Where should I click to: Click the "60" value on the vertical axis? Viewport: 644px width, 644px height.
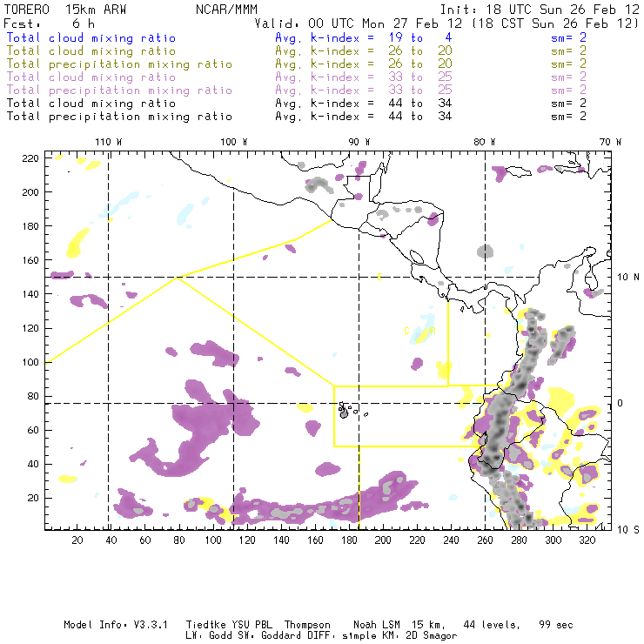34,430
